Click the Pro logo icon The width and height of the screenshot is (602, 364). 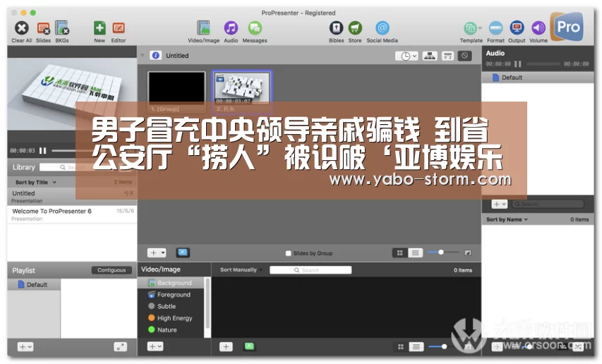point(567,27)
